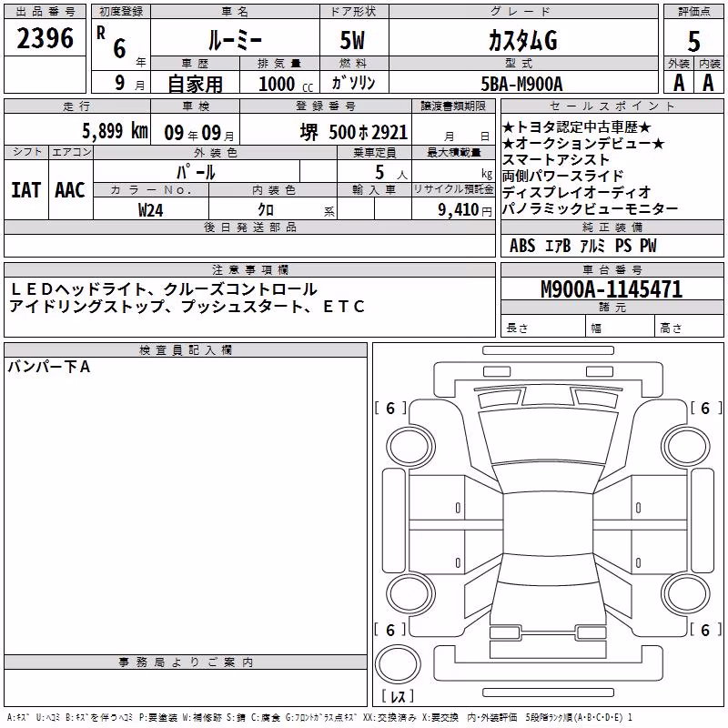Click registration number 堺 500ホ2921
Viewport: 728px width, 728px height.
click(354, 132)
